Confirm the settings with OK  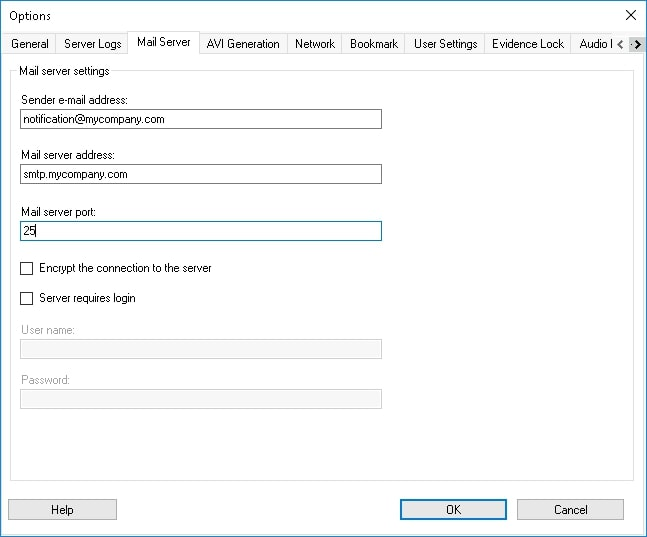pyautogui.click(x=453, y=510)
